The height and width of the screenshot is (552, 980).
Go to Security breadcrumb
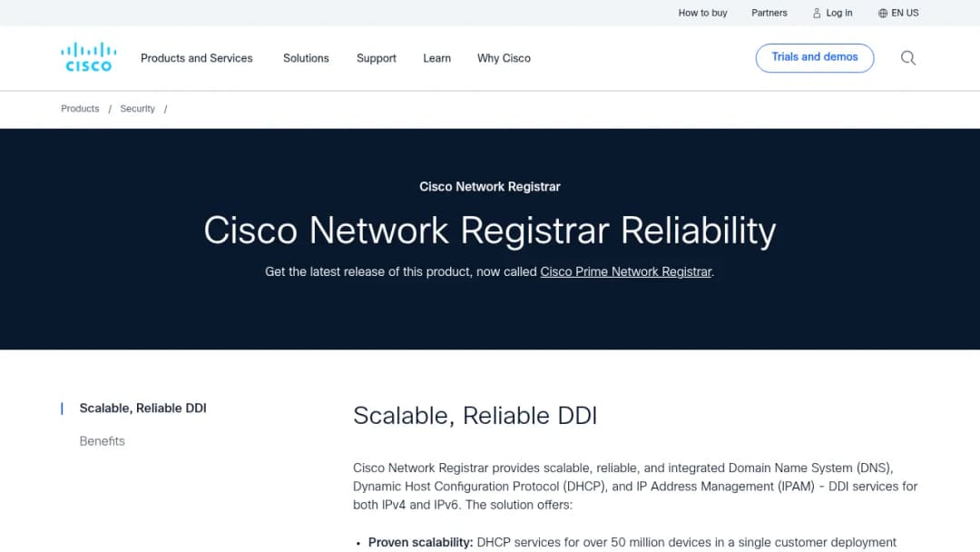(138, 109)
